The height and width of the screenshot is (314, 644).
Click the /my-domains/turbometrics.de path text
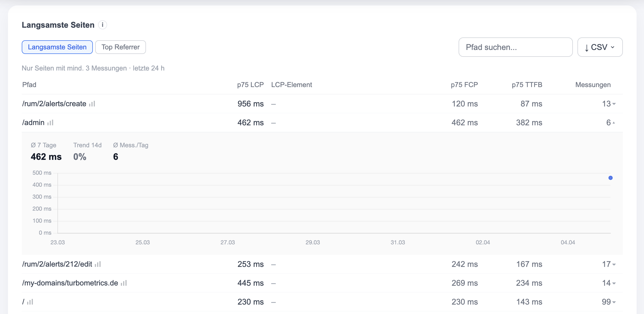coord(70,283)
